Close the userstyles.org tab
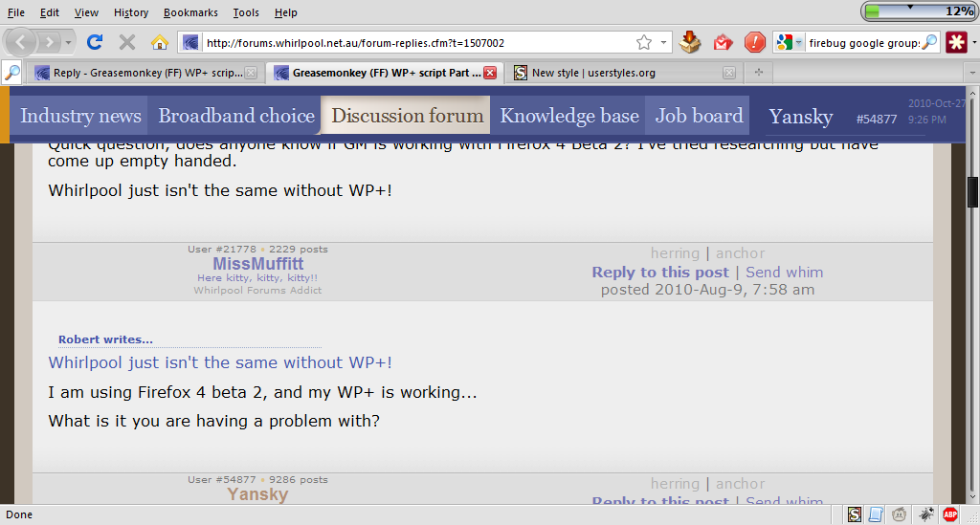This screenshot has width=980, height=525. [x=728, y=73]
